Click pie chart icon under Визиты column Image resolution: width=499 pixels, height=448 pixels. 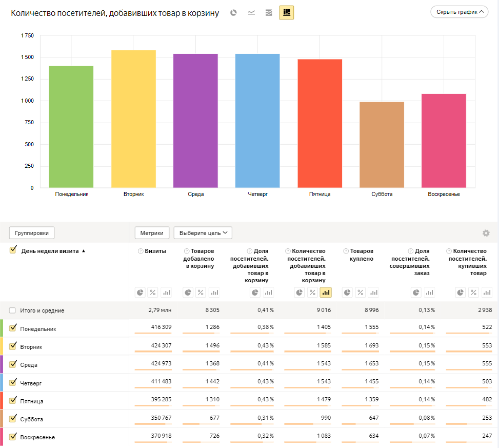click(140, 293)
